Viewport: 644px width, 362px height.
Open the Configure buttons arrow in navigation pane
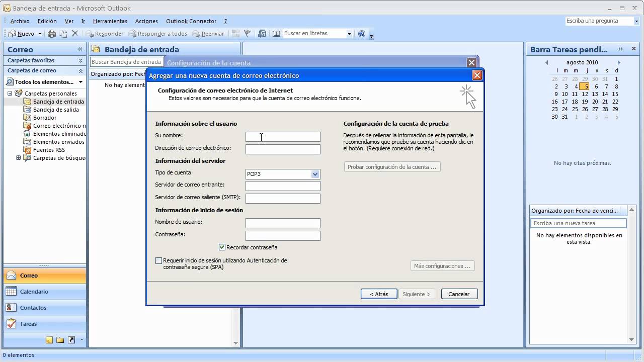[82, 339]
